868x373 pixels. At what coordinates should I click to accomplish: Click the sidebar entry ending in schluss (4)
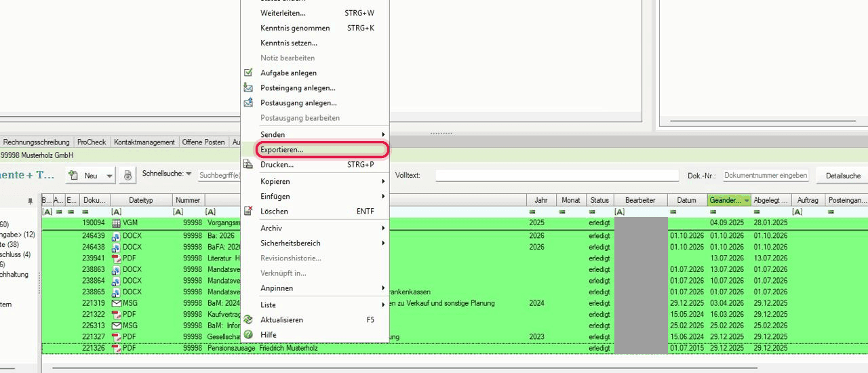[x=16, y=255]
